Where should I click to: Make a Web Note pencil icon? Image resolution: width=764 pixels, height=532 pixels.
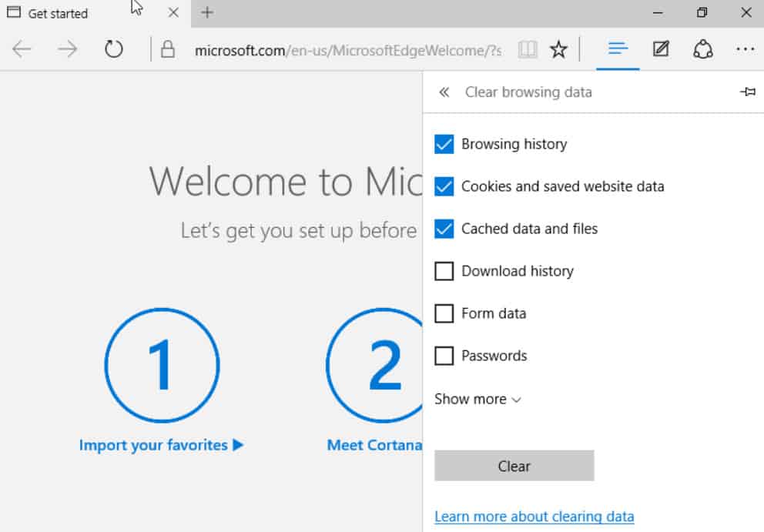[x=661, y=49]
